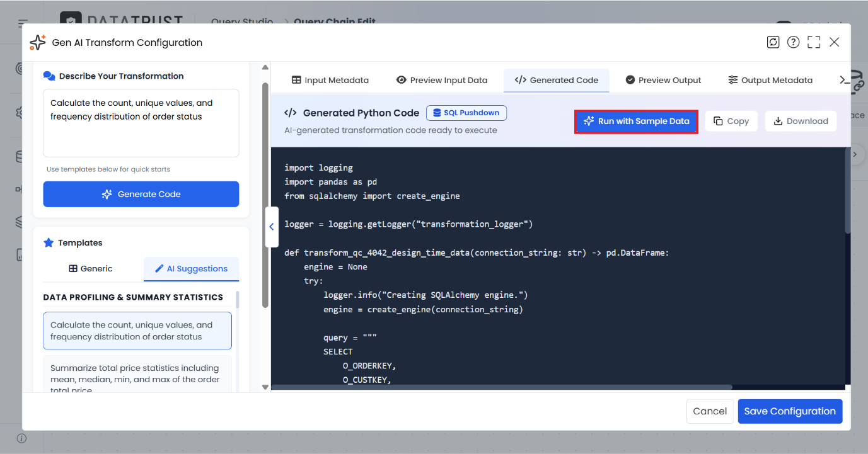Select the AI Suggestions templates tab
Viewport: 868px width, 454px height.
[192, 268]
